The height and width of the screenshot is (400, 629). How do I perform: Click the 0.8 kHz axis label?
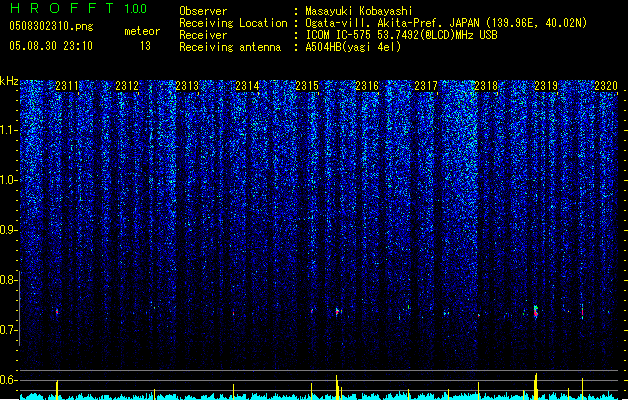point(8,280)
